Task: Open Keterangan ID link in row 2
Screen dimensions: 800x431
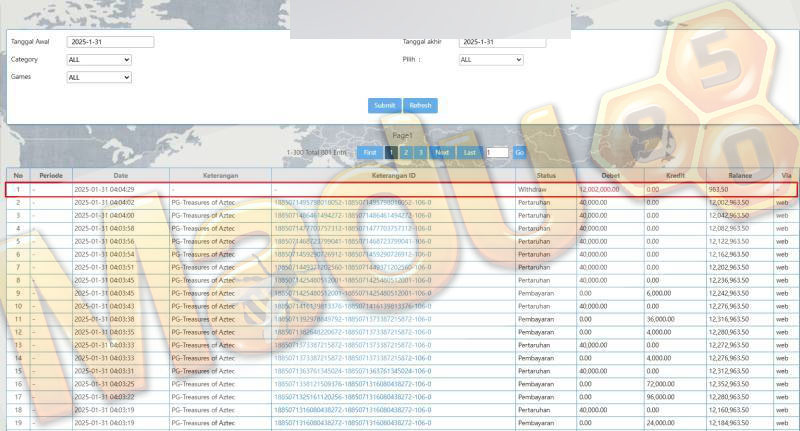Action: click(x=353, y=202)
